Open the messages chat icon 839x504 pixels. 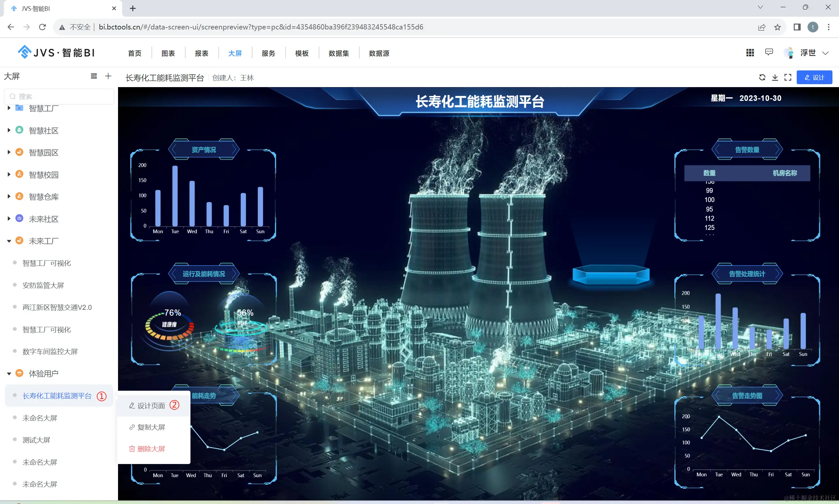pos(769,52)
